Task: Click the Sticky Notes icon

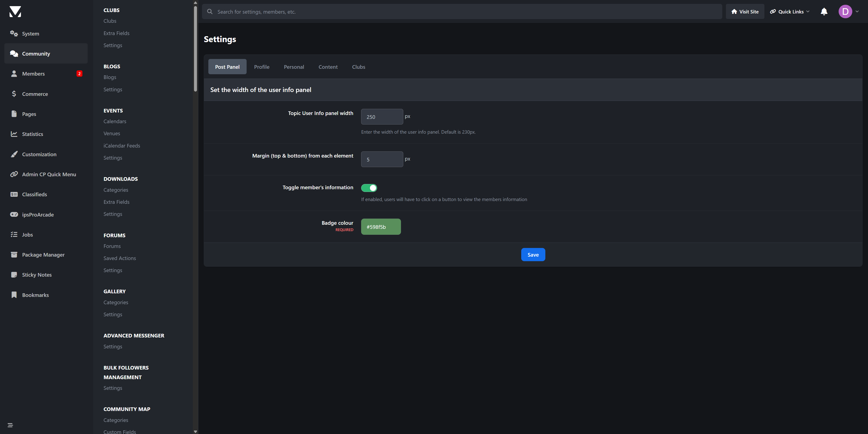Action: [14, 275]
